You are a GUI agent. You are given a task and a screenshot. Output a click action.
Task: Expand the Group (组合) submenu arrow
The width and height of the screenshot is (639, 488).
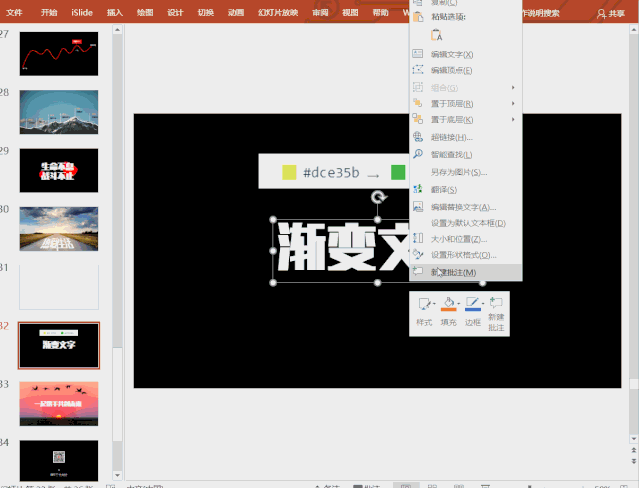click(x=513, y=88)
